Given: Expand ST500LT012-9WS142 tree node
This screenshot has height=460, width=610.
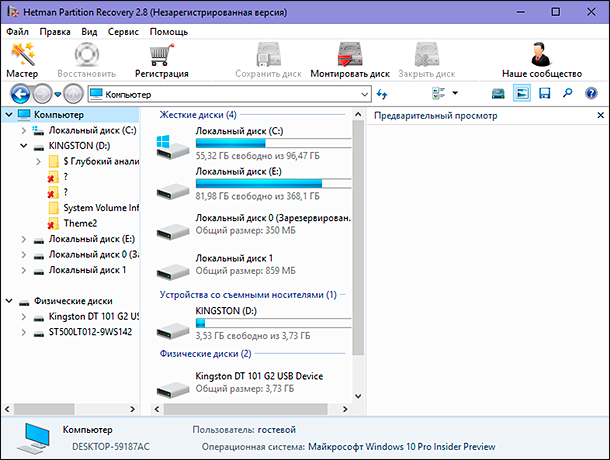Looking at the screenshot, I should click(24, 332).
